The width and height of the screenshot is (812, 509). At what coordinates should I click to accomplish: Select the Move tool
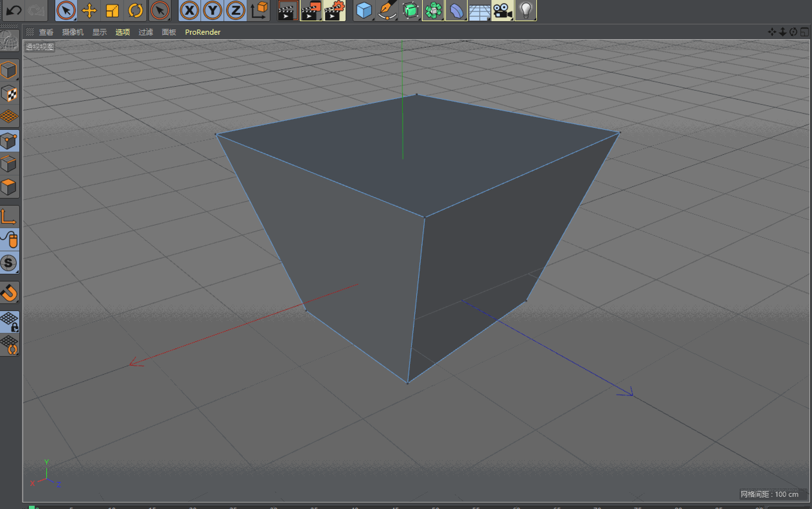click(89, 10)
